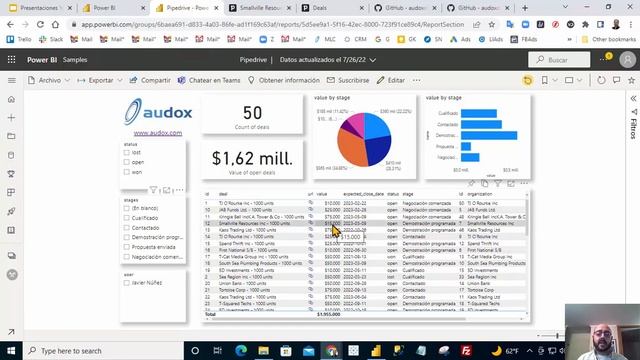Image resolution: width=640 pixels, height=360 pixels.
Task: Check the Cualificado stage checkbox
Action: [x=127, y=218]
